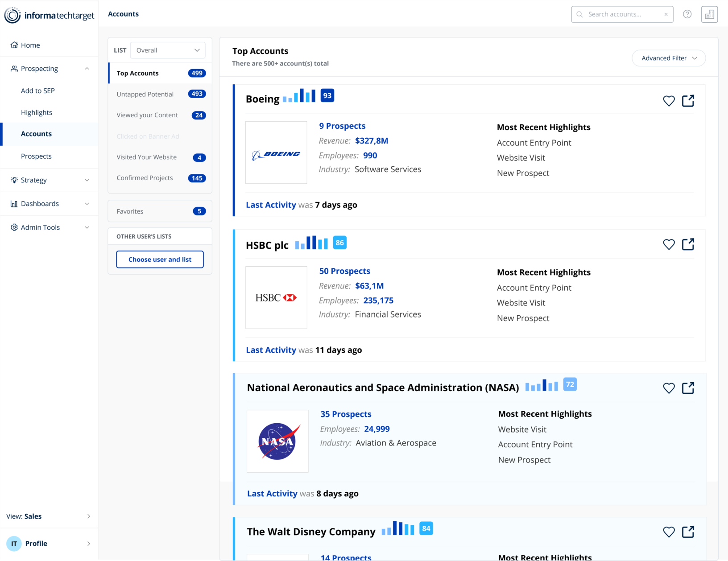Click HSBC plc account title
This screenshot has width=728, height=561.
[x=267, y=245]
